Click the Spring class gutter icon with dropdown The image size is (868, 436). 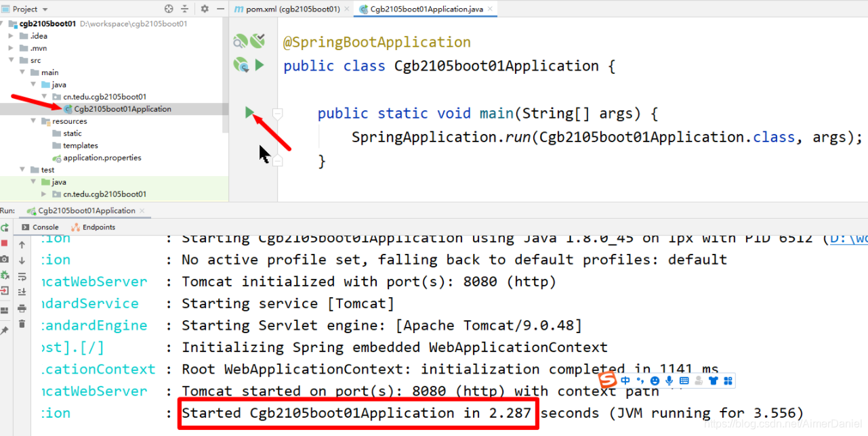pos(241,66)
